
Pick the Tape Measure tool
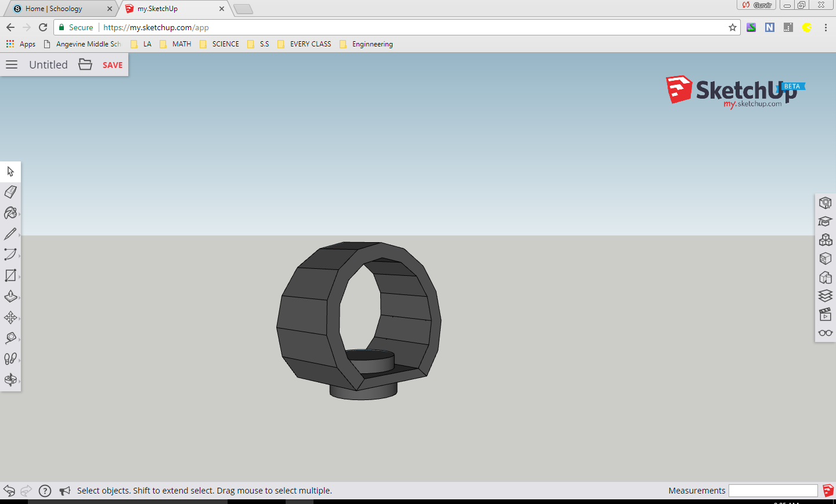click(10, 338)
